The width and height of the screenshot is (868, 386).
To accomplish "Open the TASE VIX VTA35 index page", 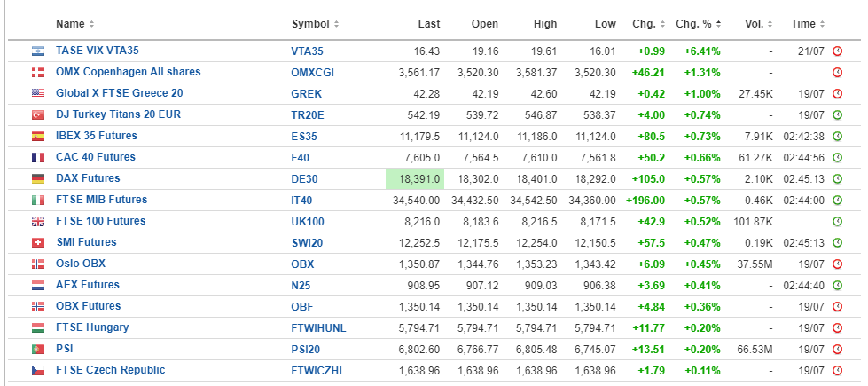I will pyautogui.click(x=98, y=51).
